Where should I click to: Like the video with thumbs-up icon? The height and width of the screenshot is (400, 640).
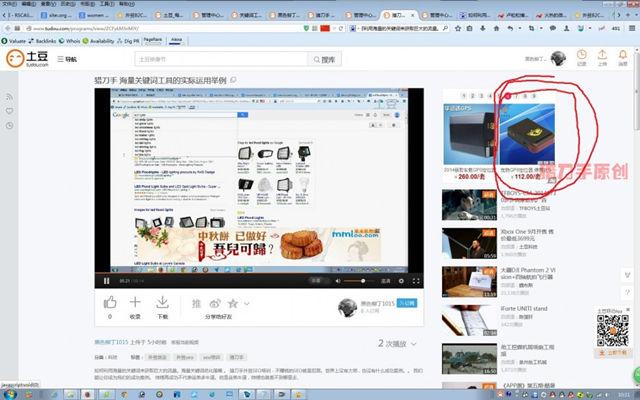(110, 302)
